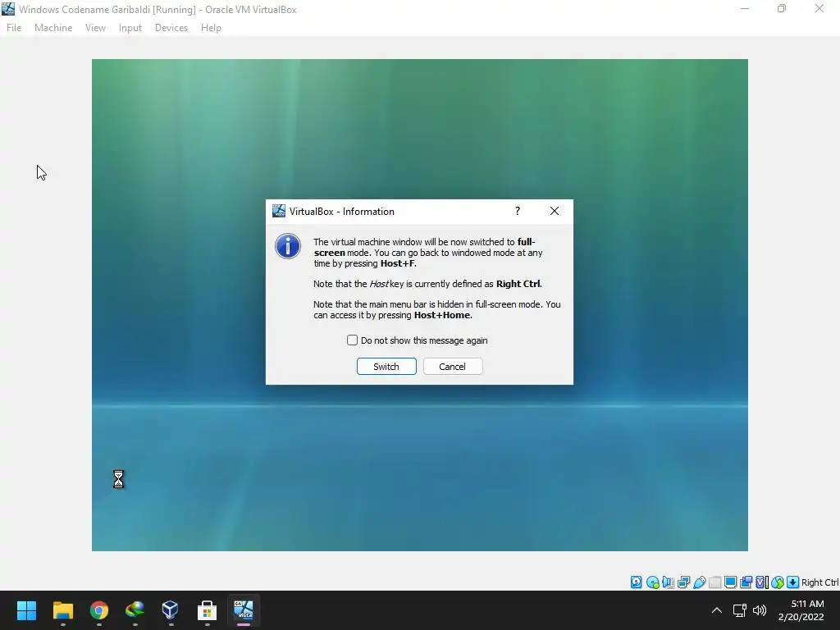Tick Do not show this message again
This screenshot has width=840, height=630.
[352, 340]
